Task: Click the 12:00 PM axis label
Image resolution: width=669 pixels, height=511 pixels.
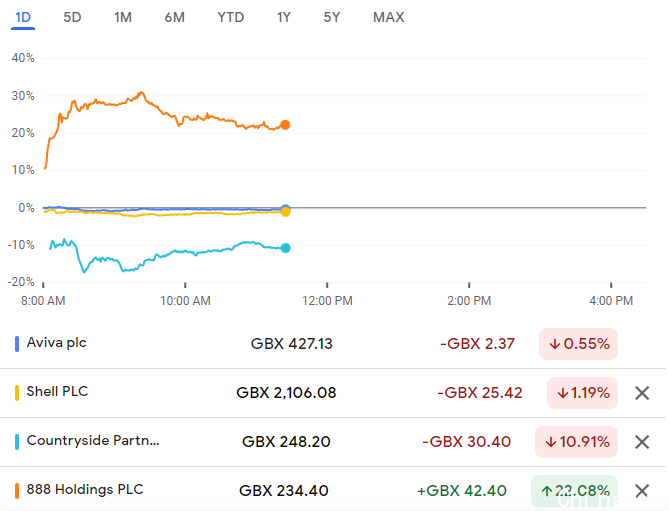Action: (x=327, y=301)
